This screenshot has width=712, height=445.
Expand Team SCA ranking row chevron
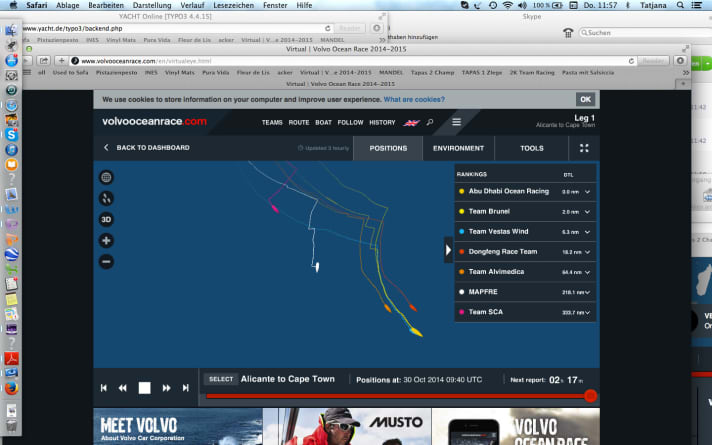588,312
